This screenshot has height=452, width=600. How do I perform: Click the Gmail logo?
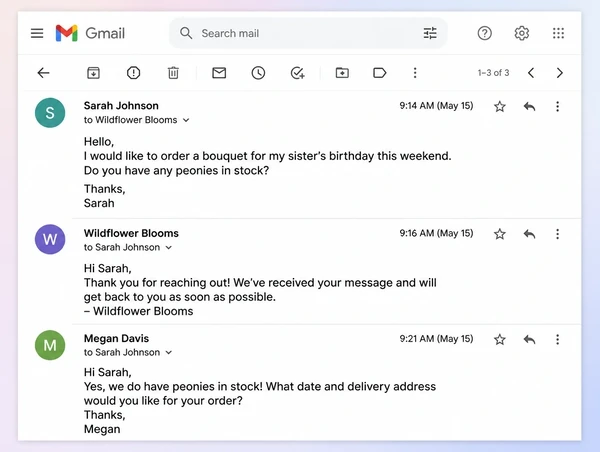(x=90, y=33)
